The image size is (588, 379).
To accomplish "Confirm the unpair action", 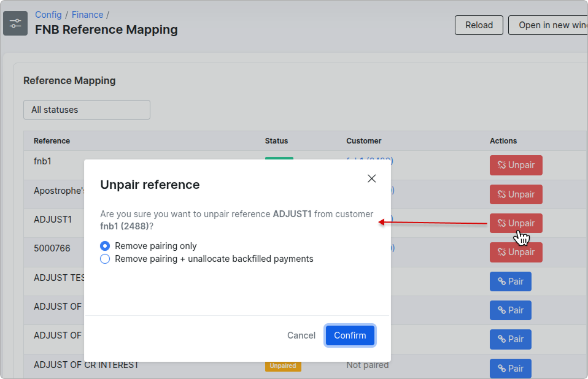I will 350,335.
